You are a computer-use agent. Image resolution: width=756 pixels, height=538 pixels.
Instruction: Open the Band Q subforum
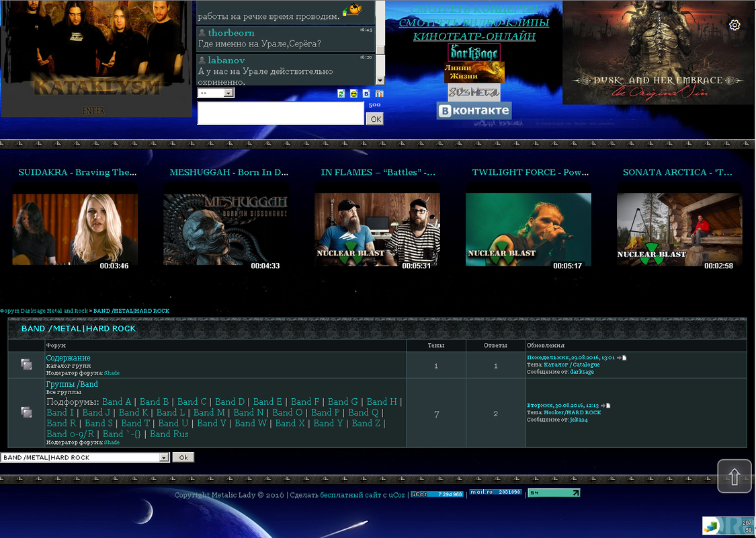[x=364, y=412]
